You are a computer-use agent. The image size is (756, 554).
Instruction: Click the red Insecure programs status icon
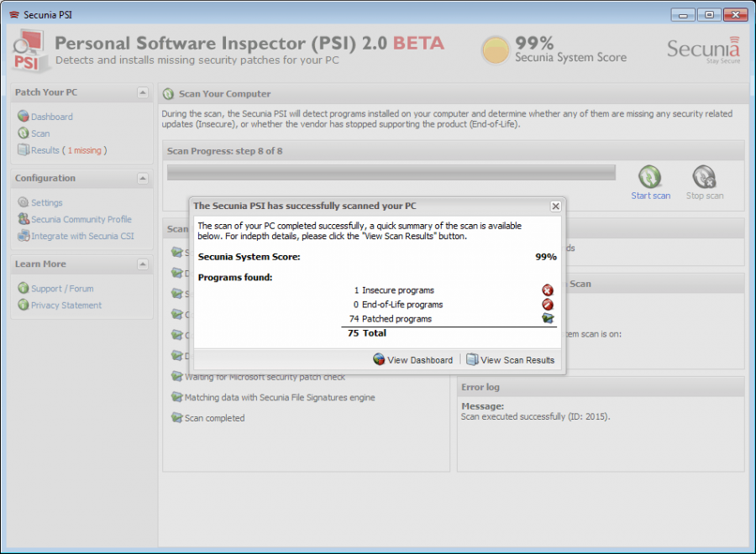coord(548,290)
